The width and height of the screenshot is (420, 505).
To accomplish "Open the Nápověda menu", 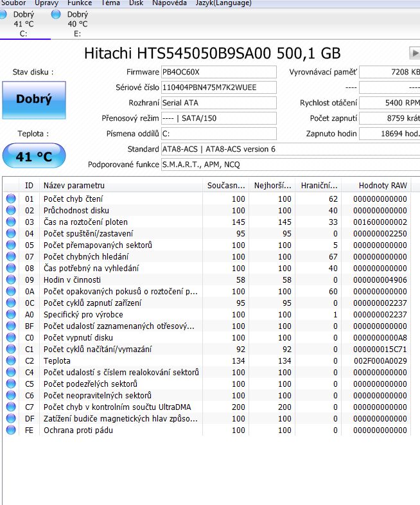I will click(170, 3).
